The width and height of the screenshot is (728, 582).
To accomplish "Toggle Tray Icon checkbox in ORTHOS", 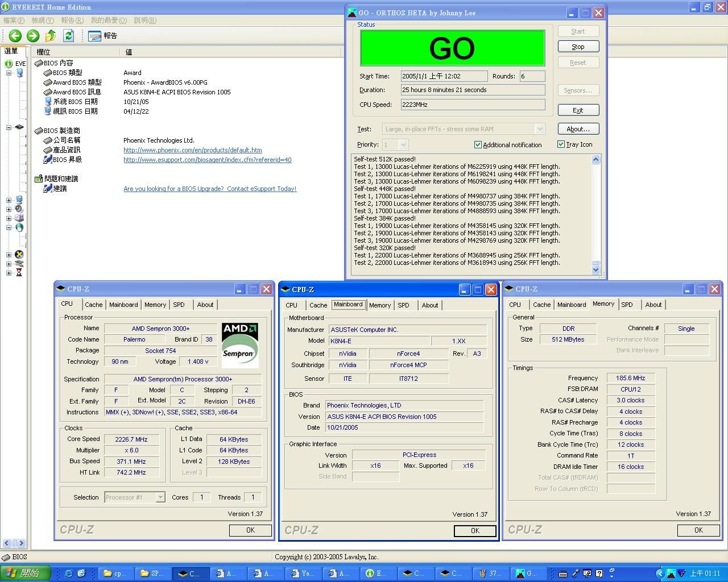I will pos(561,144).
